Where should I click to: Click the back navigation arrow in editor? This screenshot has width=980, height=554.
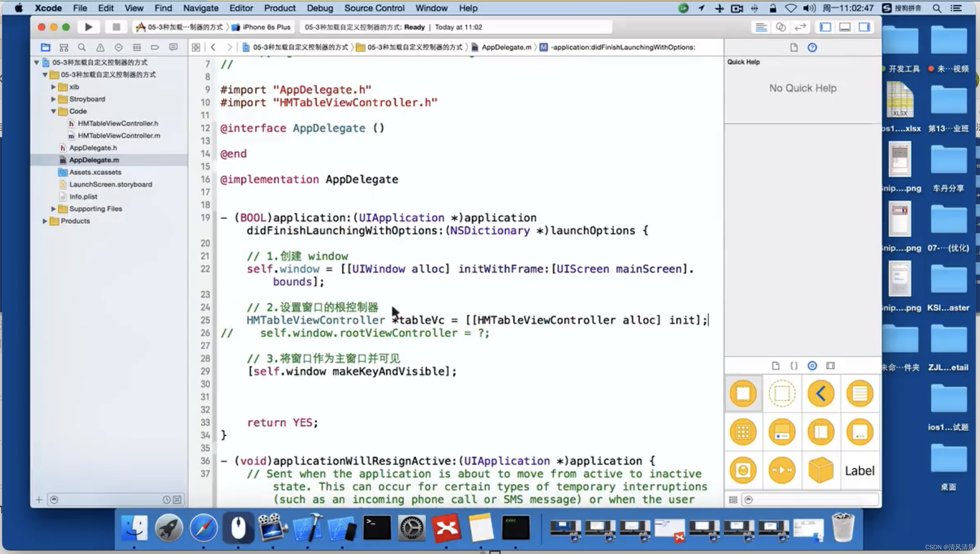click(x=213, y=46)
